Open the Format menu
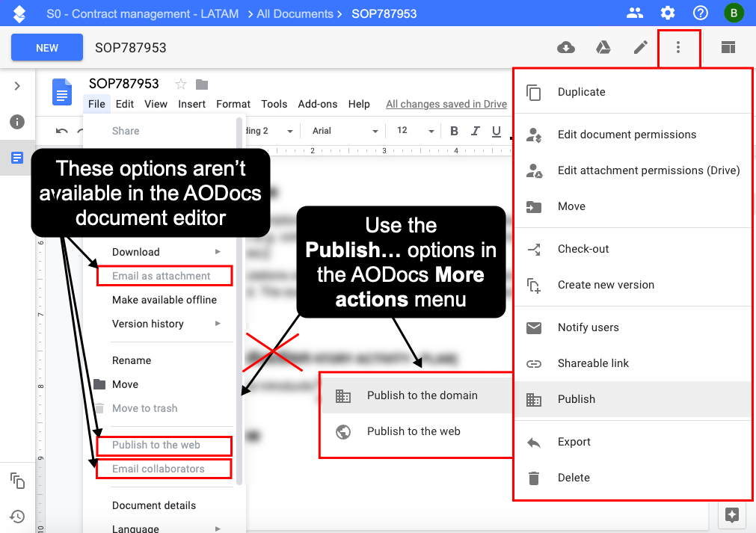The image size is (756, 533). tap(233, 104)
